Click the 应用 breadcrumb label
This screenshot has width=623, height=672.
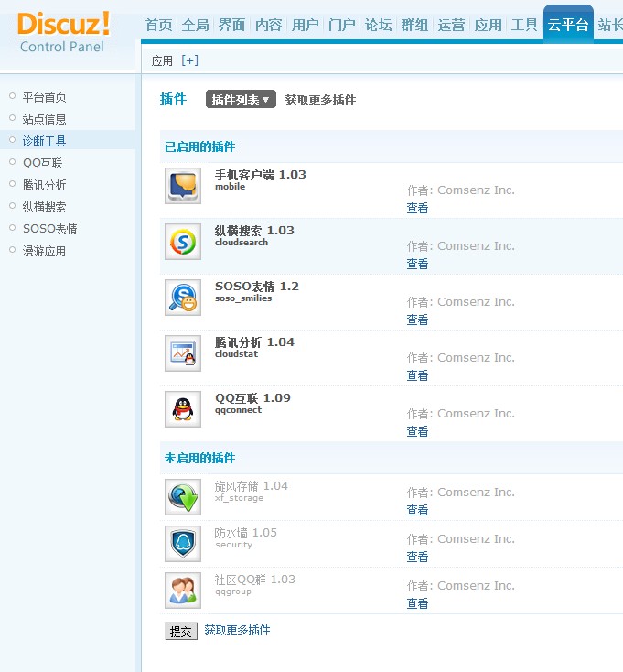(162, 60)
